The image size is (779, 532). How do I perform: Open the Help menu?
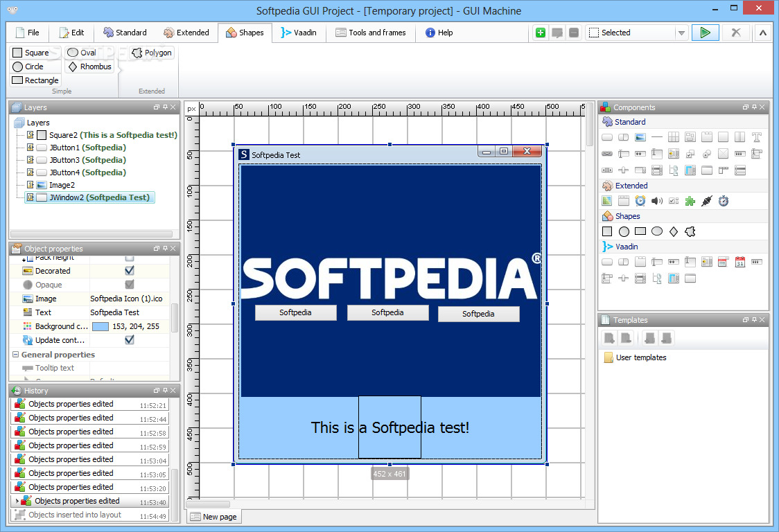pyautogui.click(x=439, y=33)
